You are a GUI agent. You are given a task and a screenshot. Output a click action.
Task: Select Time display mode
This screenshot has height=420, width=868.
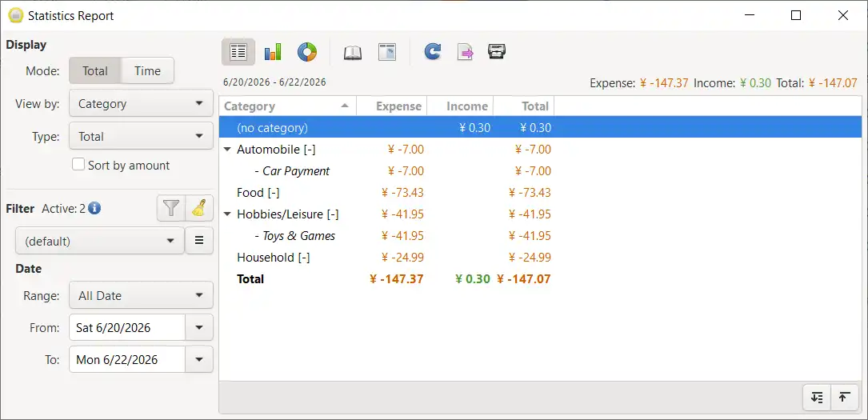pyautogui.click(x=148, y=71)
